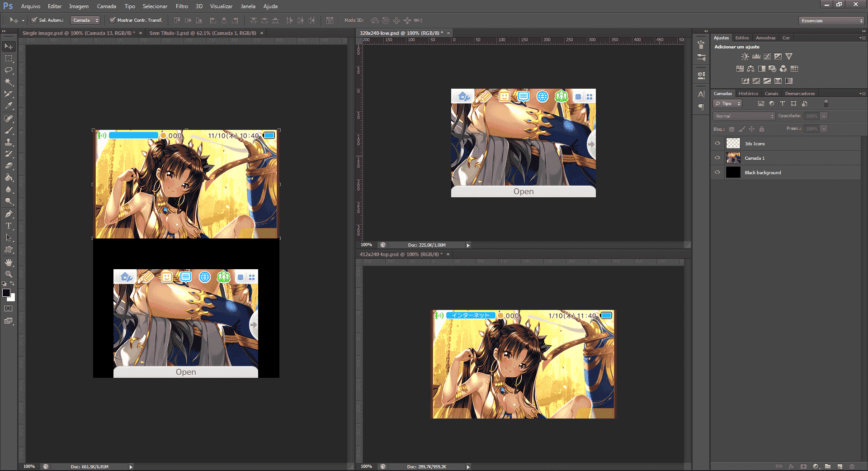Open the Normal blend mode dropdown
This screenshot has width=868, height=471.
pyautogui.click(x=744, y=116)
